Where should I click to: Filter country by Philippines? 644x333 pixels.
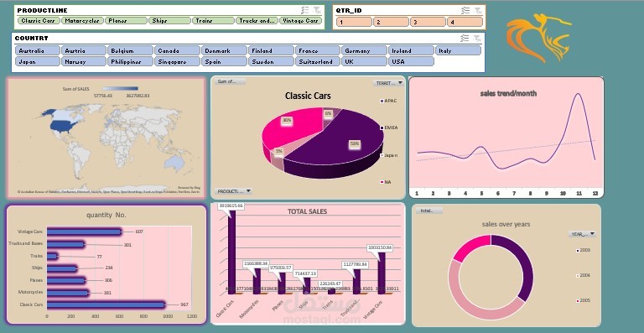click(x=131, y=61)
